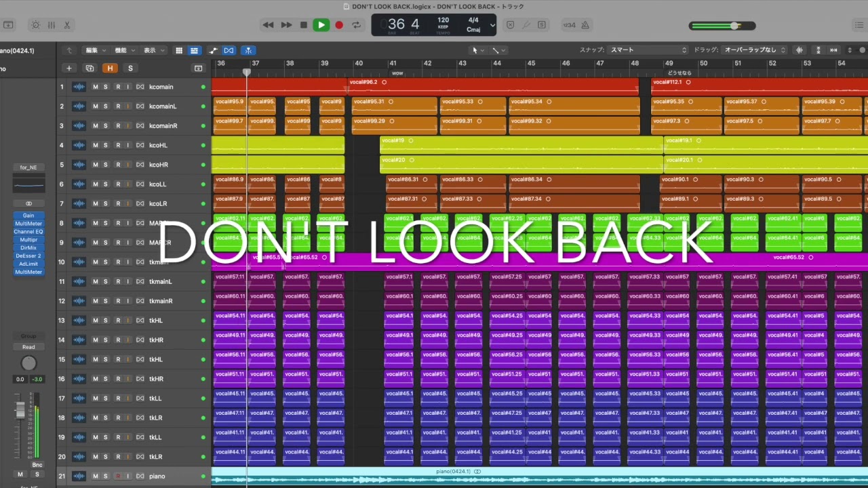The image size is (868, 488).
Task: Open the AdLimit plug-in slot
Action: [28, 264]
